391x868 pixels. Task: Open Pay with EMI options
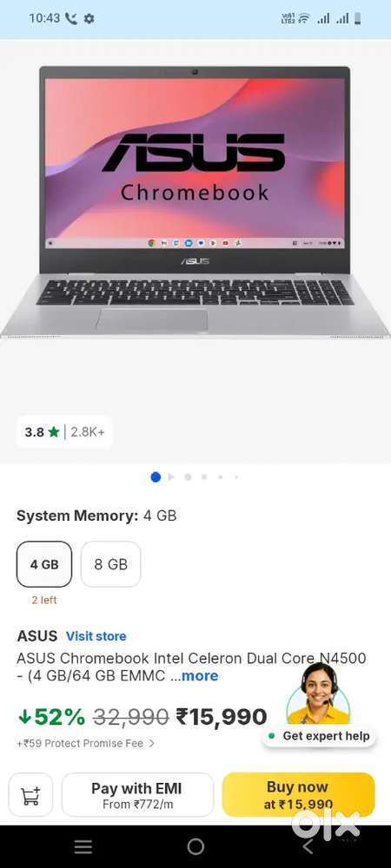pos(137,795)
